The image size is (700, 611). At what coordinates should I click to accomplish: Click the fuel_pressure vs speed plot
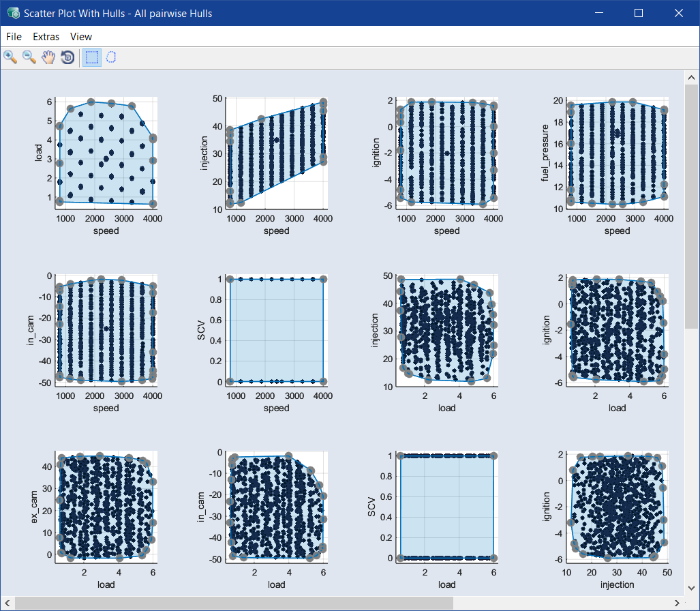[x=618, y=153]
